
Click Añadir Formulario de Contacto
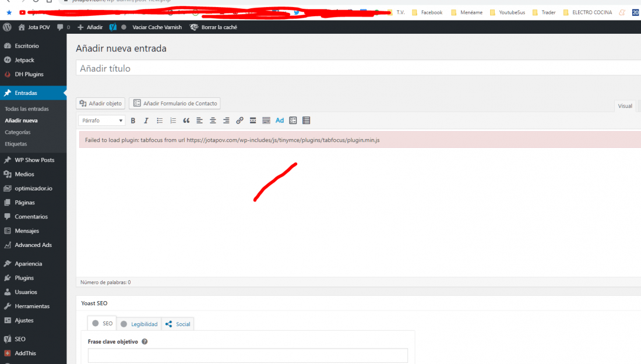pyautogui.click(x=175, y=103)
